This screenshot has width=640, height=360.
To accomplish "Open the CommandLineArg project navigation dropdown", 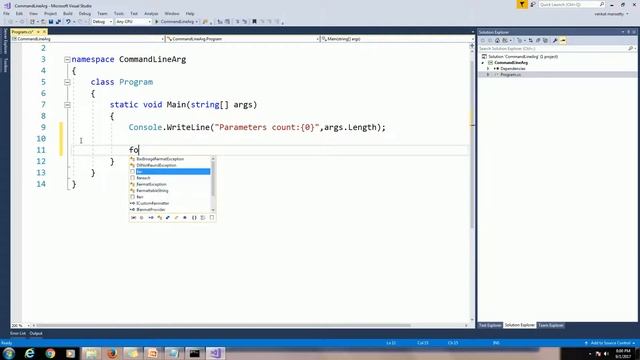I will (x=88, y=39).
